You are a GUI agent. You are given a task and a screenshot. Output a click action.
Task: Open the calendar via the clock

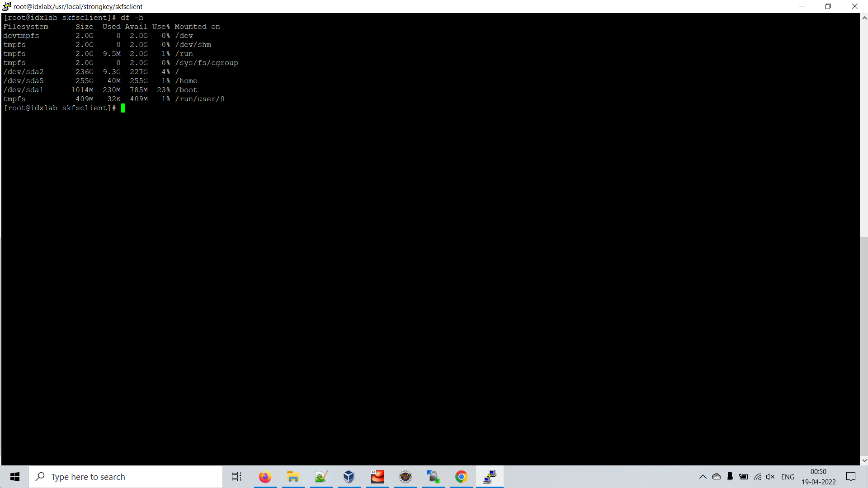(x=818, y=477)
